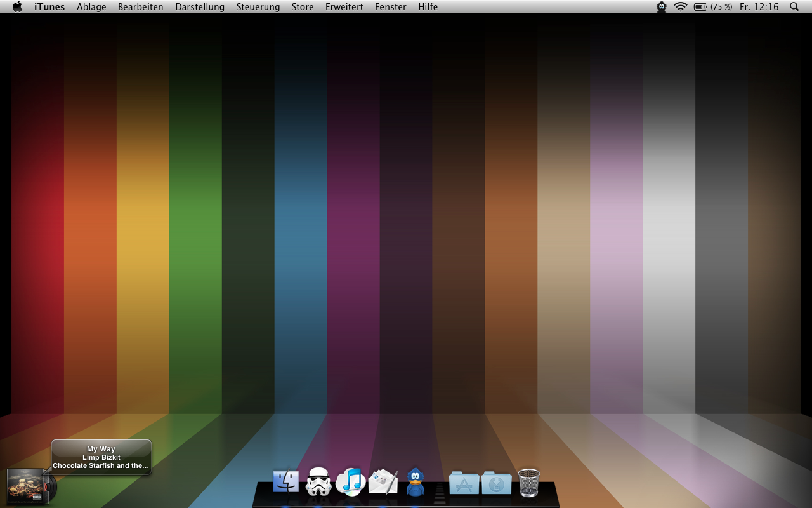Open the Ablage menu
The image size is (812, 508).
[91, 7]
